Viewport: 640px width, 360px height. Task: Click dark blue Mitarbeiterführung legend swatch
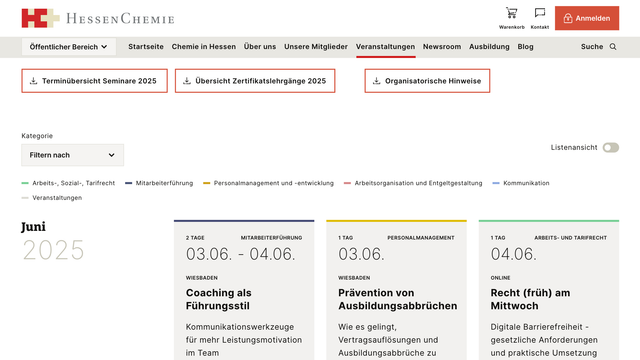pyautogui.click(x=128, y=183)
